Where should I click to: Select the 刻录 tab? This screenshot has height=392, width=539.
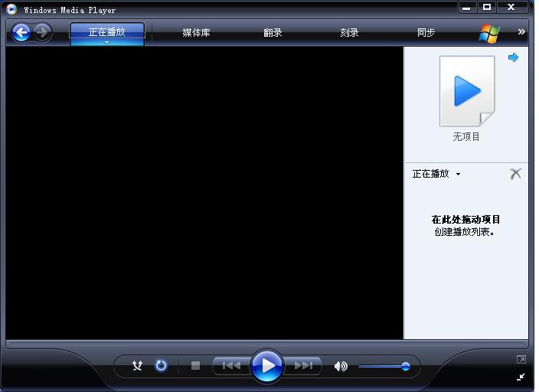(x=349, y=33)
